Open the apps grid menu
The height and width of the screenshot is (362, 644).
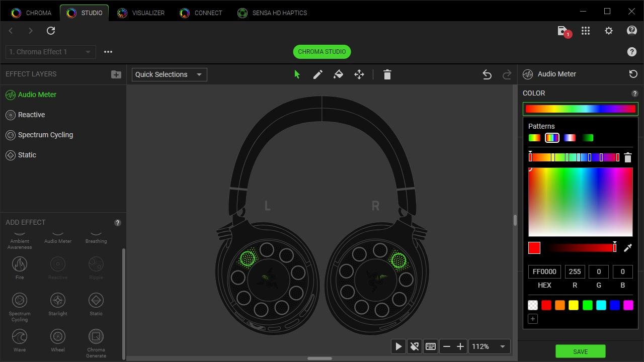pos(586,31)
